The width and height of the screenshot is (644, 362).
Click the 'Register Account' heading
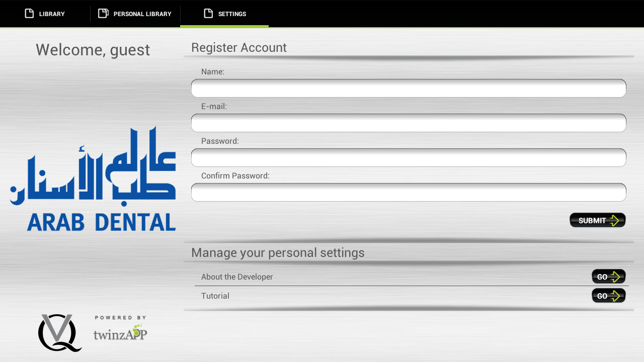tap(239, 48)
